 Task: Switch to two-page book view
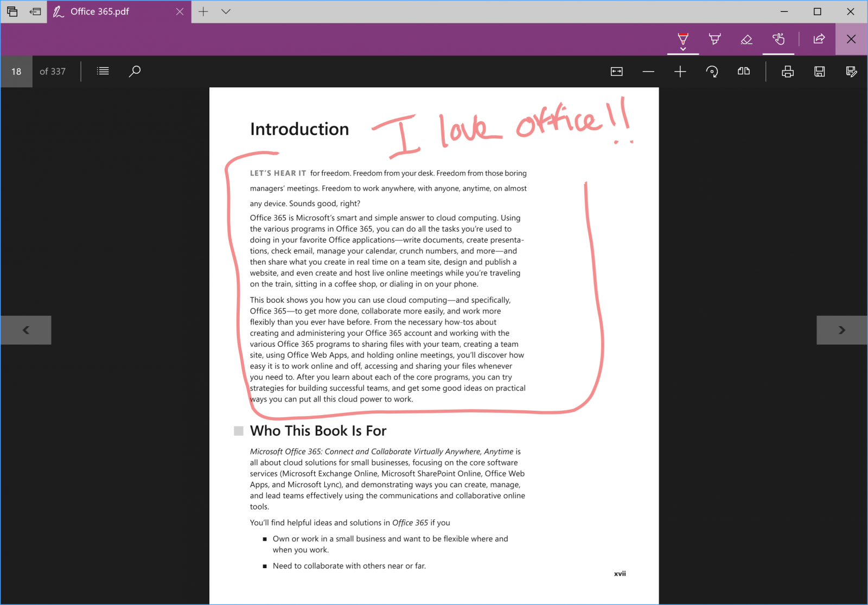click(x=744, y=71)
